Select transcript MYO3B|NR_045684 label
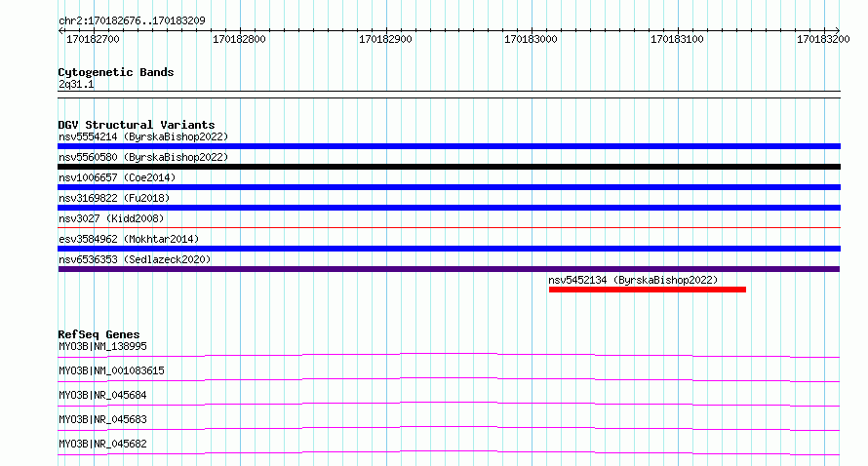Screen dimensions: 868x466 coord(103,395)
